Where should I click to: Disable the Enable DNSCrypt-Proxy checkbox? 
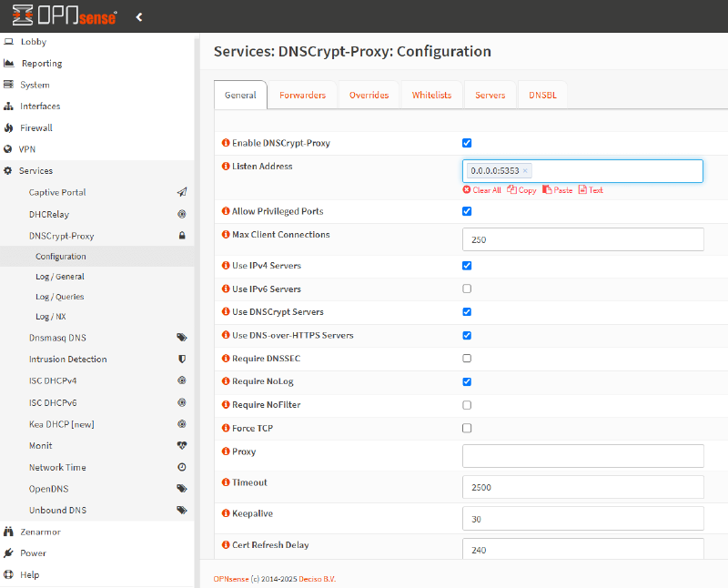click(x=467, y=143)
